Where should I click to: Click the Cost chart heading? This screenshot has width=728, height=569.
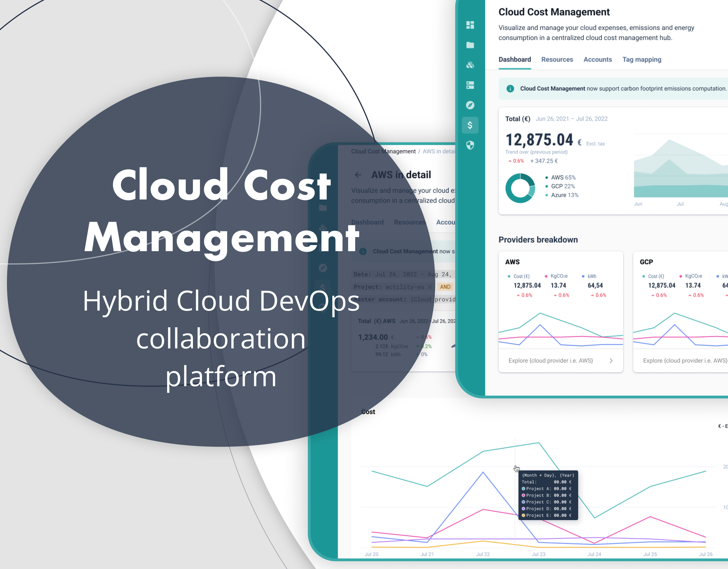[x=368, y=412]
